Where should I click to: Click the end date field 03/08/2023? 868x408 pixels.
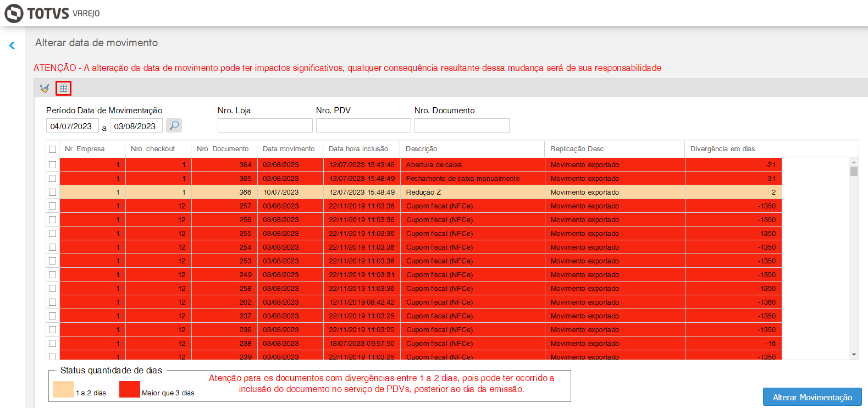(136, 126)
